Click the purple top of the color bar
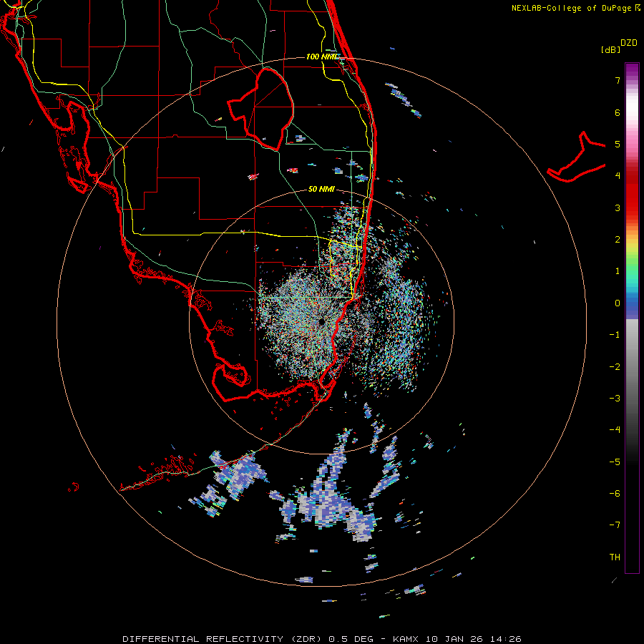Viewport: 644px width, 644px height. click(x=632, y=70)
